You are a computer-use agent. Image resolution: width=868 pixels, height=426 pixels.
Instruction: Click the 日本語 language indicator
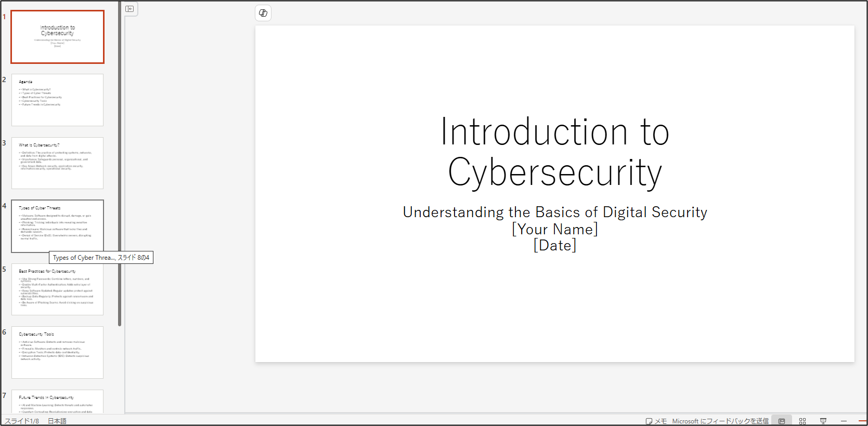click(57, 421)
